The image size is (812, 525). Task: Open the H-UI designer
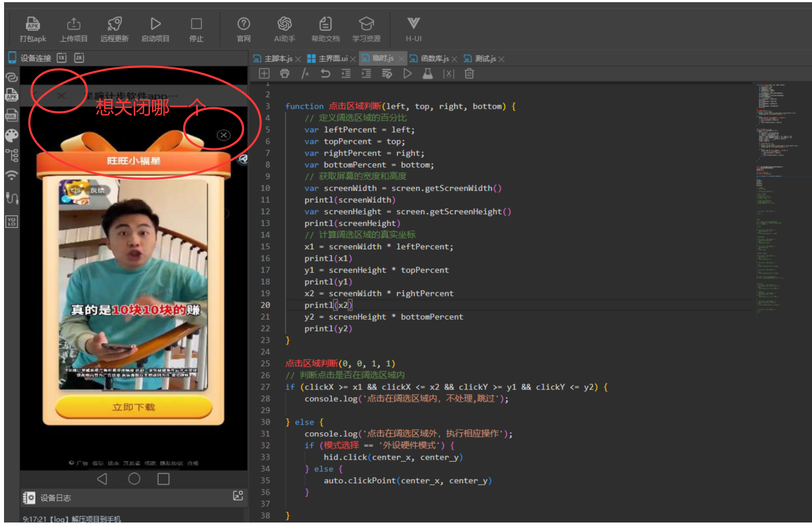tap(413, 30)
